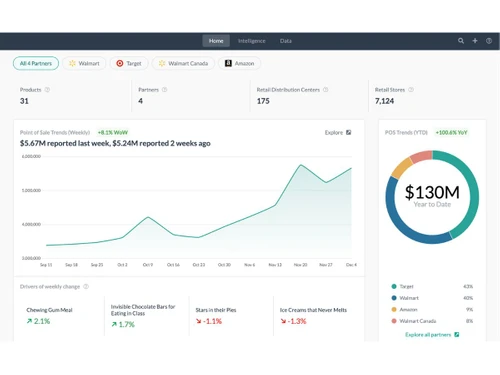This screenshot has width=500, height=375.
Task: Click the +8.1% WoW badge
Action: coord(113,132)
